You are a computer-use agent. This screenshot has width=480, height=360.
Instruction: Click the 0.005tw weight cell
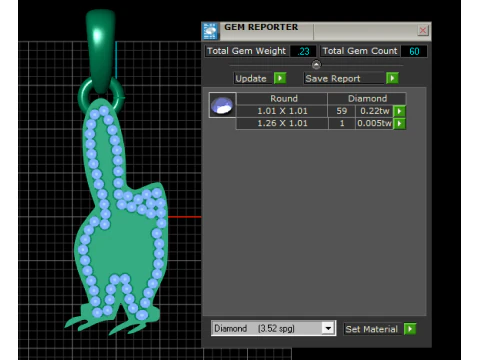tap(374, 123)
